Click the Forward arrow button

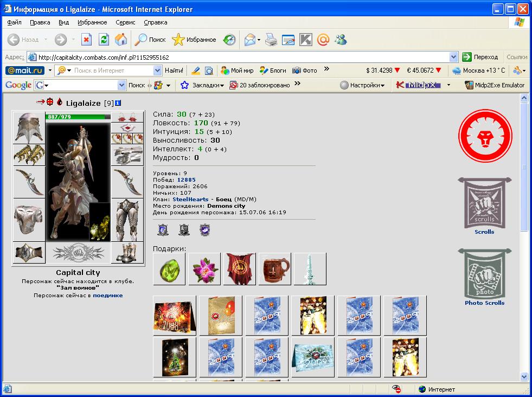tap(61, 40)
